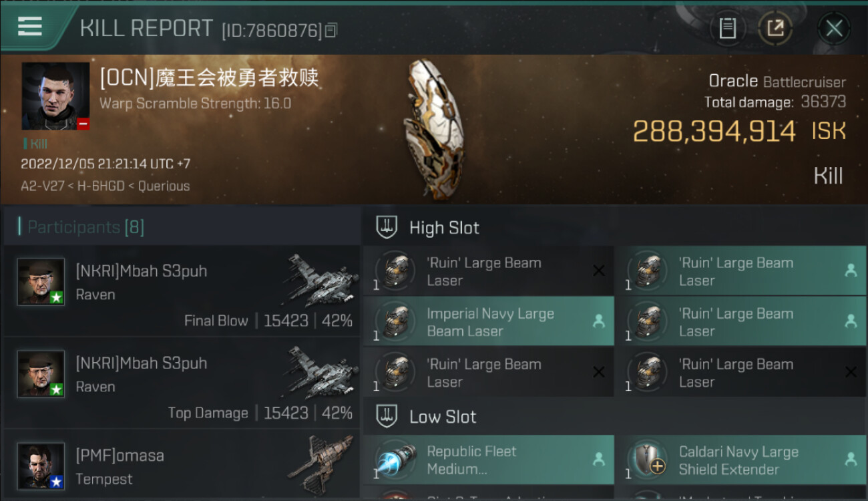Click the Oracle ship image
The width and height of the screenshot is (868, 501).
click(x=434, y=128)
